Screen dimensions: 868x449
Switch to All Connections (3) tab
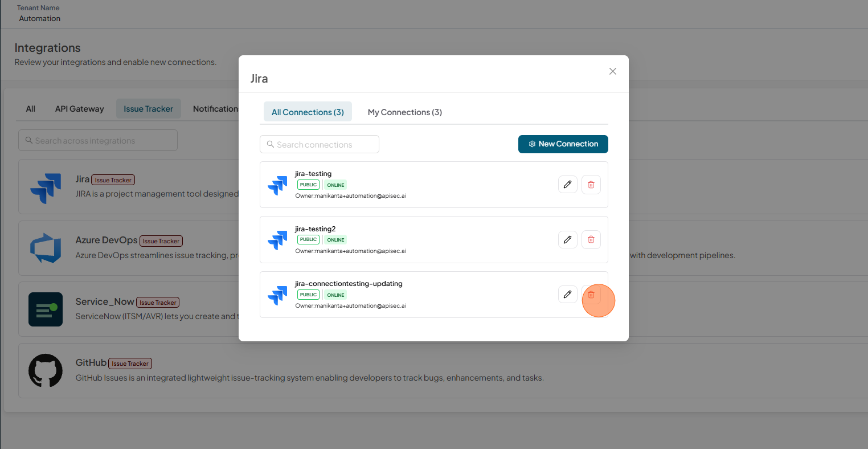point(308,112)
